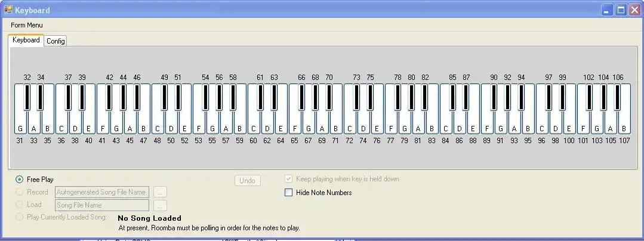Play the white E key numbered 100
The height and width of the screenshot is (241, 644).
(569, 123)
